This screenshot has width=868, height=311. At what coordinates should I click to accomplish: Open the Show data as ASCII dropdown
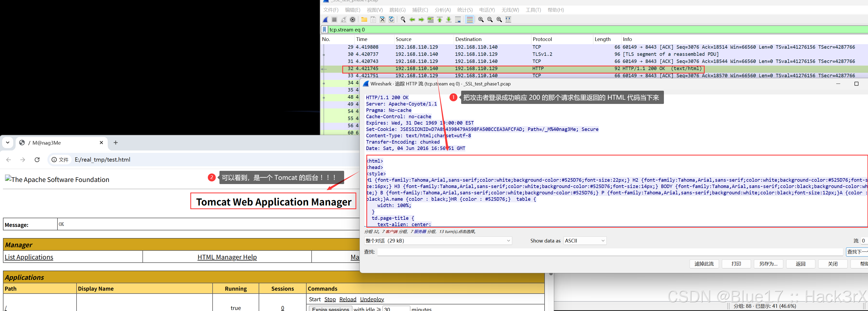pos(584,241)
